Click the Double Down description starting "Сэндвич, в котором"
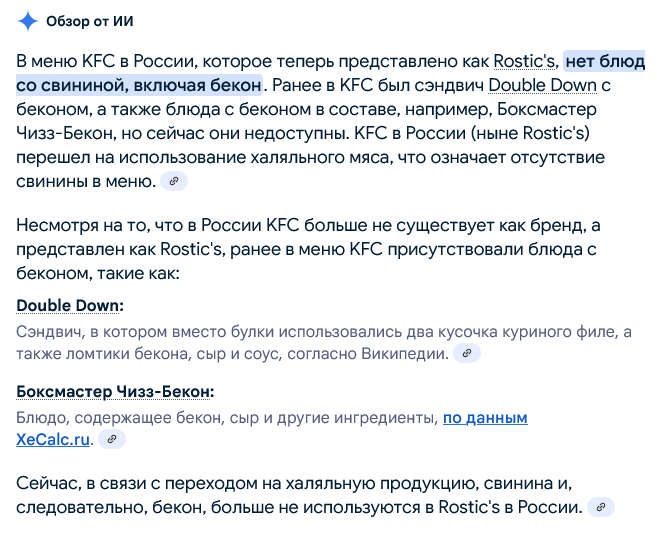Screen dimensions: 659x536 coord(200,332)
